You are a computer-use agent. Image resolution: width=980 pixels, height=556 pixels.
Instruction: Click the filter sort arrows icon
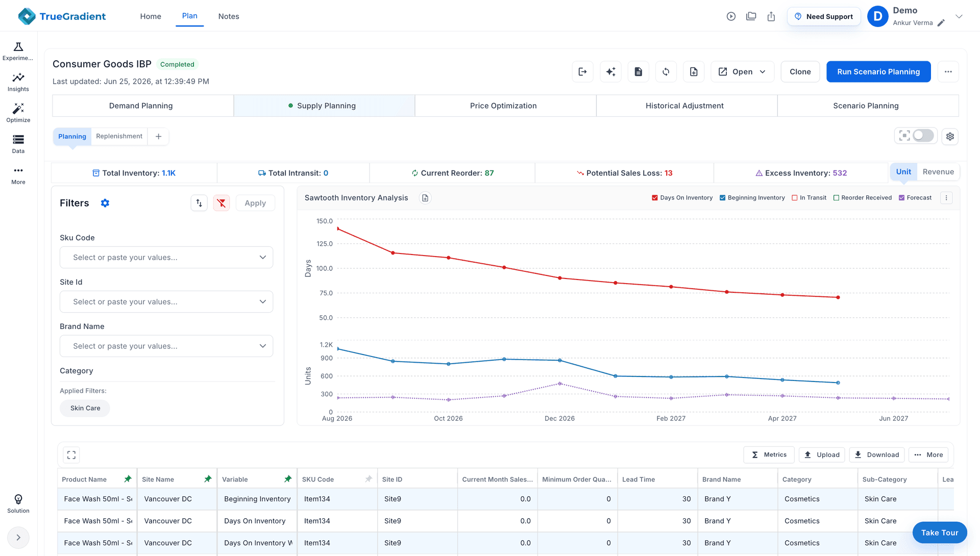pyautogui.click(x=199, y=203)
